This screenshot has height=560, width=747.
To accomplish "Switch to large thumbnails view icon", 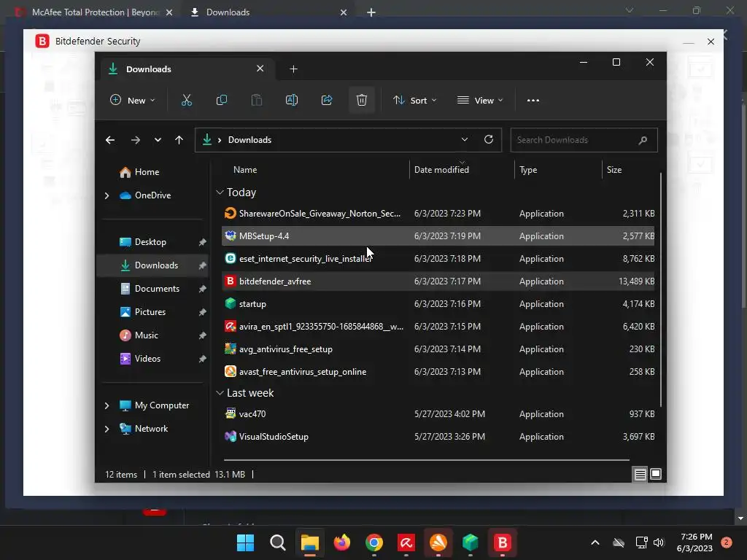I will pos(656,474).
